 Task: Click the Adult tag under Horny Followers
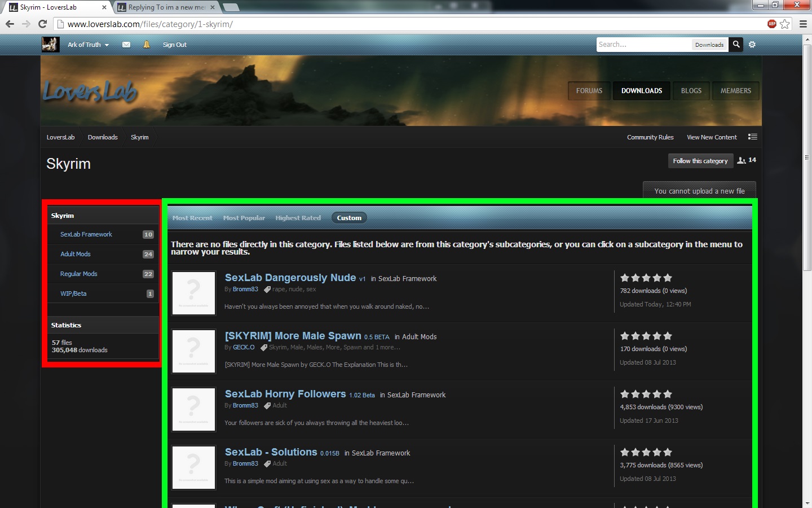point(280,405)
